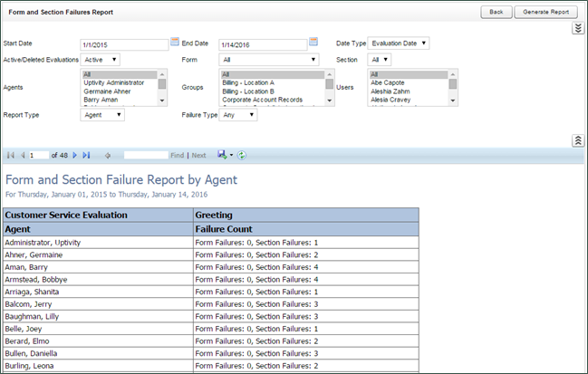Open the Start Date calendar picker
The width and height of the screenshot is (588, 374).
point(175,42)
